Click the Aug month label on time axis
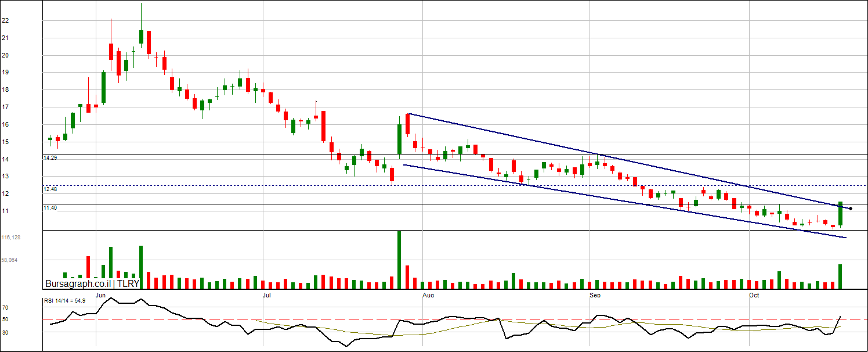The width and height of the screenshot is (868, 352). click(x=428, y=296)
